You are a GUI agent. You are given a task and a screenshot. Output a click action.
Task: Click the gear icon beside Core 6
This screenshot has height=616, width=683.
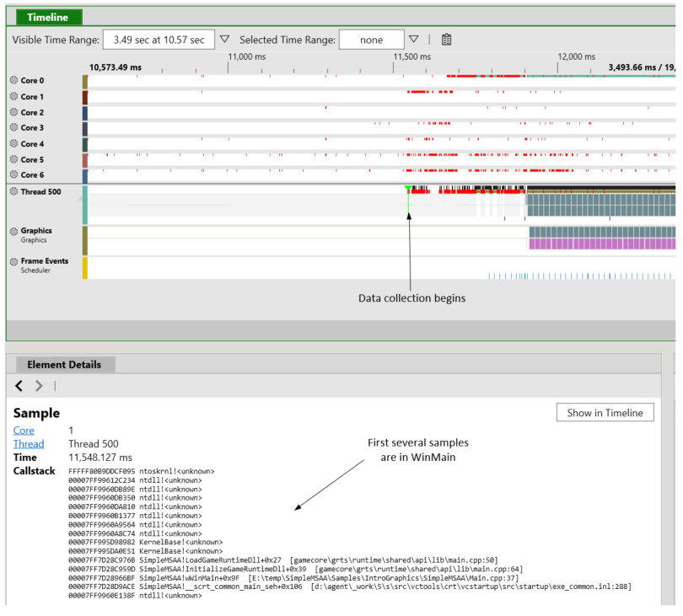pyautogui.click(x=14, y=174)
